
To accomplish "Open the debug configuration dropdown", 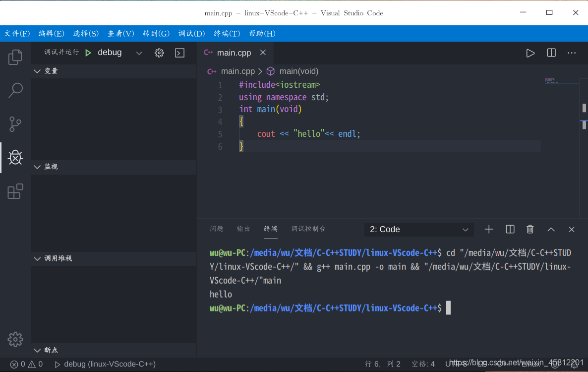I will (x=139, y=53).
